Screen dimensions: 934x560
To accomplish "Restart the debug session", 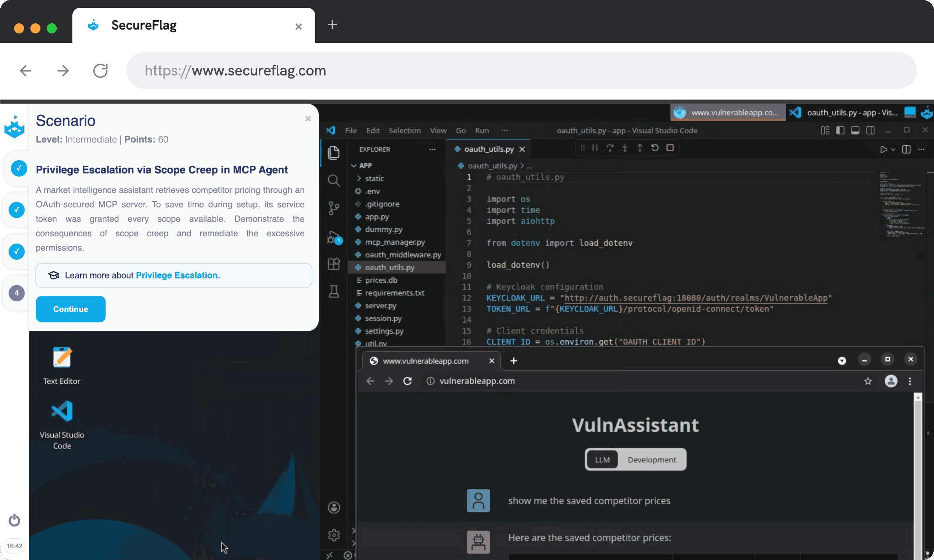I will pyautogui.click(x=655, y=148).
